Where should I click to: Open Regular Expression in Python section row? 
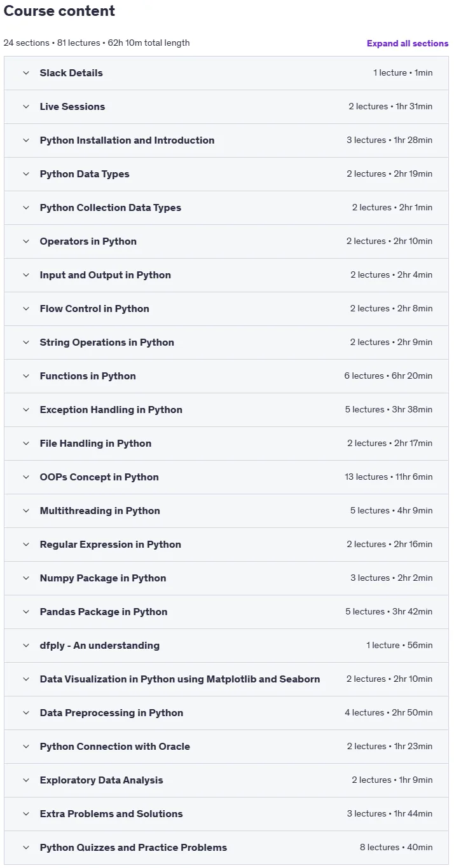coord(226,545)
